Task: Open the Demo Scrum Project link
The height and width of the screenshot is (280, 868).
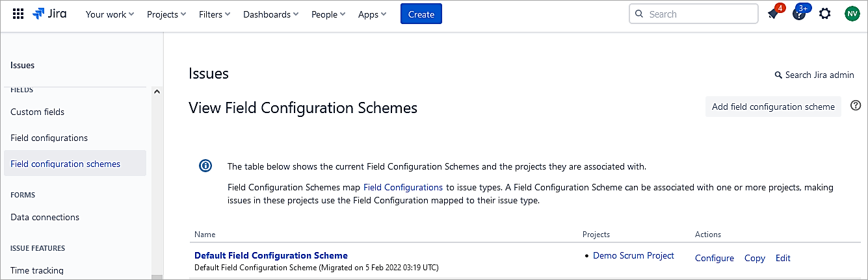Action: [633, 256]
